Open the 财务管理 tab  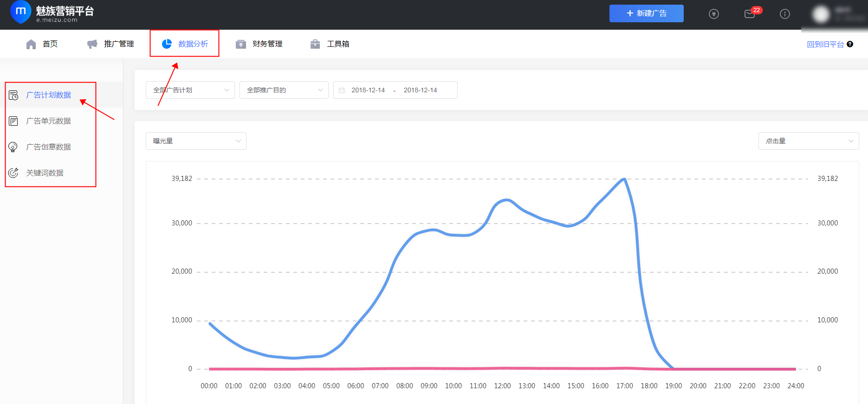click(259, 44)
